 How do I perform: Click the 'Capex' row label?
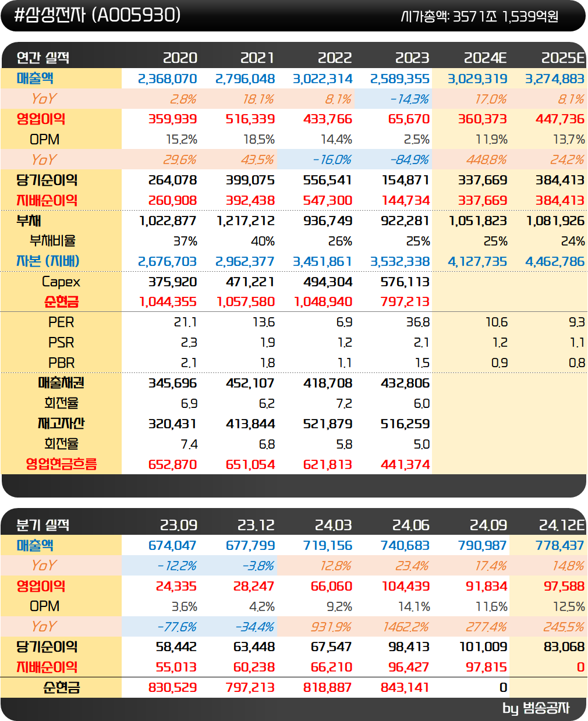61,282
